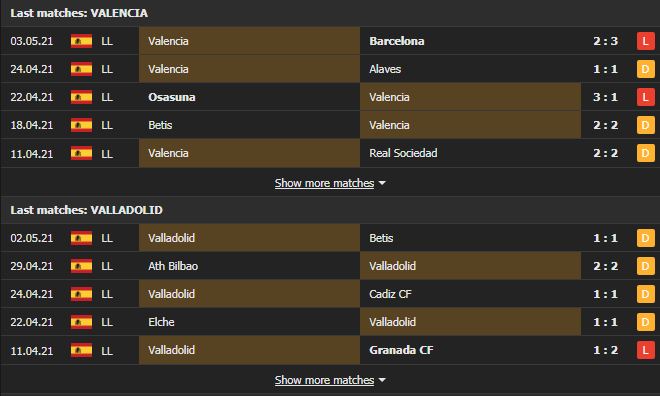Open Granada CF team link
Viewport: 660px width, 396px height.
coord(401,350)
